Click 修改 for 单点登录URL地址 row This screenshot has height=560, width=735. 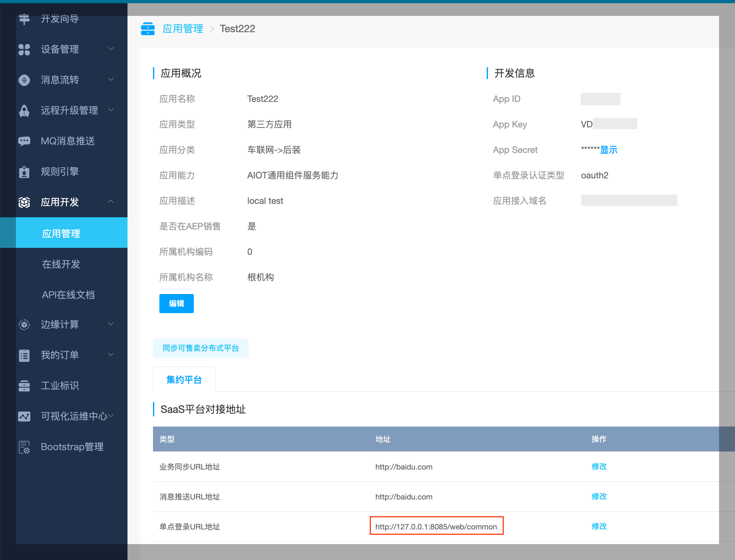tap(599, 526)
